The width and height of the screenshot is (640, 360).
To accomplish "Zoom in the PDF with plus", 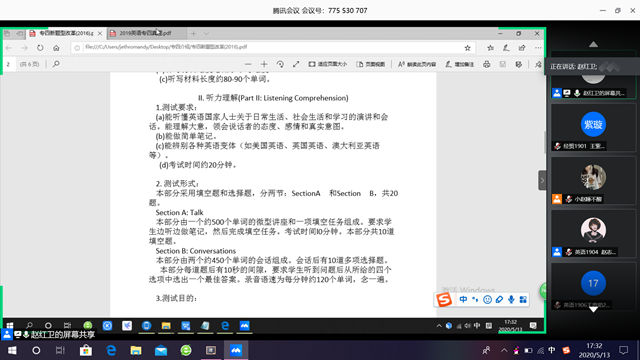I will click(264, 64).
